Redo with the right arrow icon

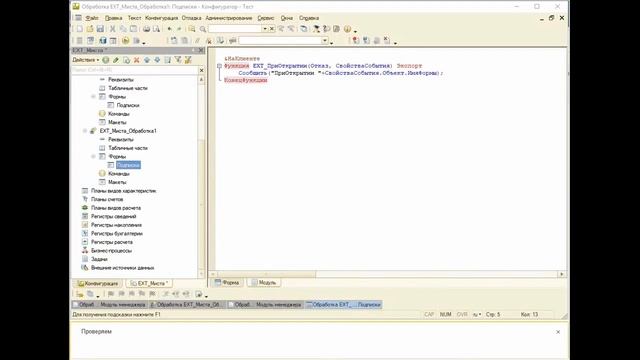pos(179,29)
